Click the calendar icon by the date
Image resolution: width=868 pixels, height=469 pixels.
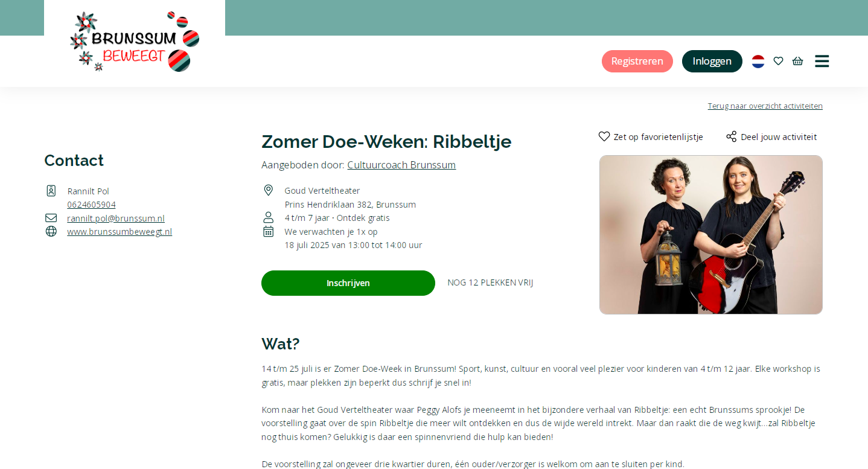pos(269,231)
